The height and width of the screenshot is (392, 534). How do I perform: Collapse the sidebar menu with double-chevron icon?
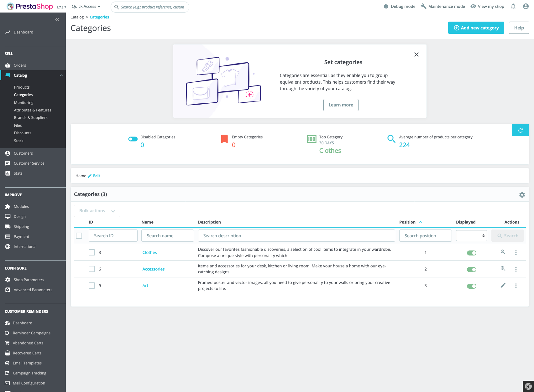[57, 19]
